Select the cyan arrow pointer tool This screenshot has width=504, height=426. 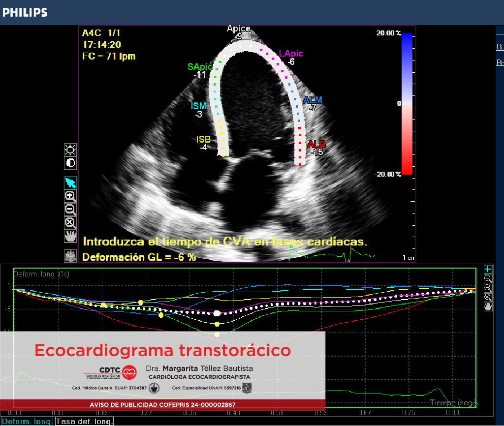(x=71, y=183)
